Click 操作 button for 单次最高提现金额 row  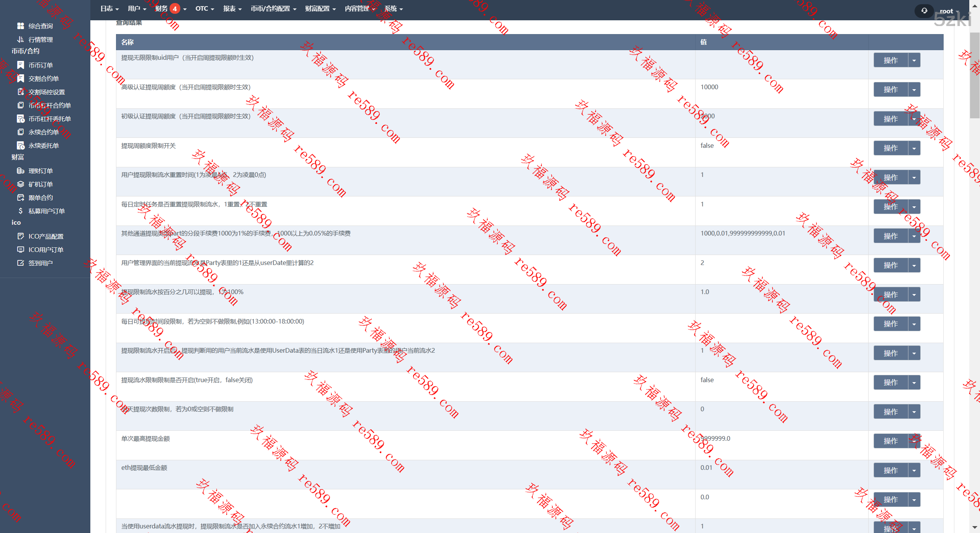890,441
